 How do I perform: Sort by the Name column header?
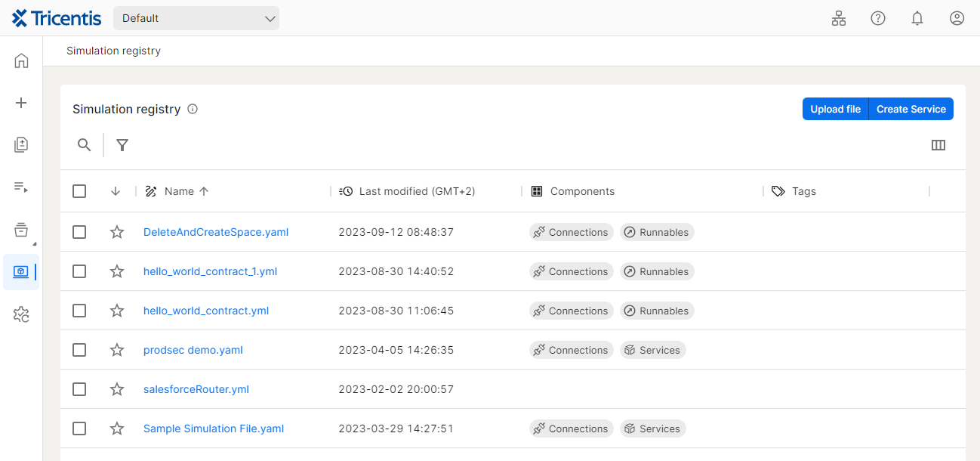[x=179, y=191]
